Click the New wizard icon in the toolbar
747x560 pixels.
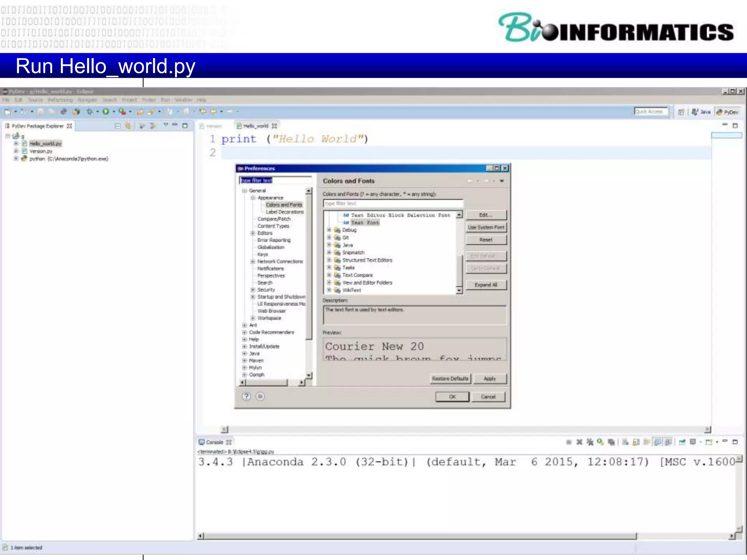[8, 112]
